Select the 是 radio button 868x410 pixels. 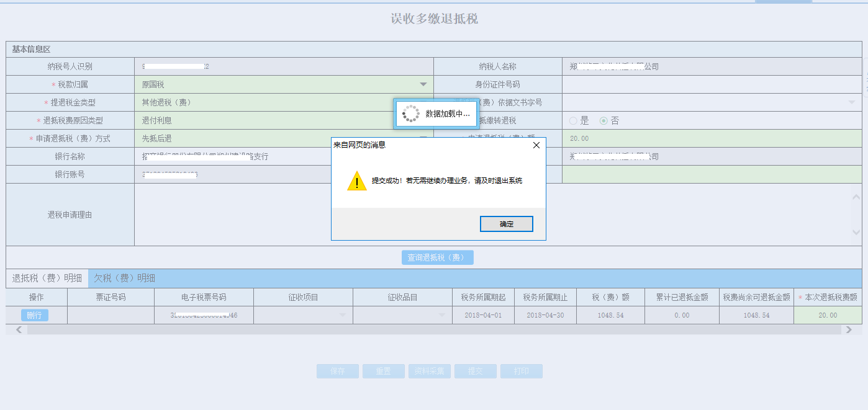coord(573,121)
